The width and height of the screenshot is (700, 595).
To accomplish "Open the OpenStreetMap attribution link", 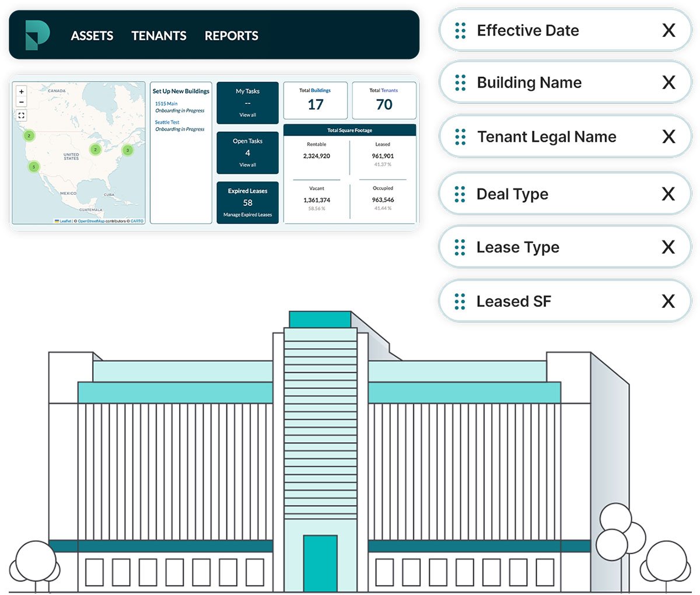I will (x=91, y=221).
